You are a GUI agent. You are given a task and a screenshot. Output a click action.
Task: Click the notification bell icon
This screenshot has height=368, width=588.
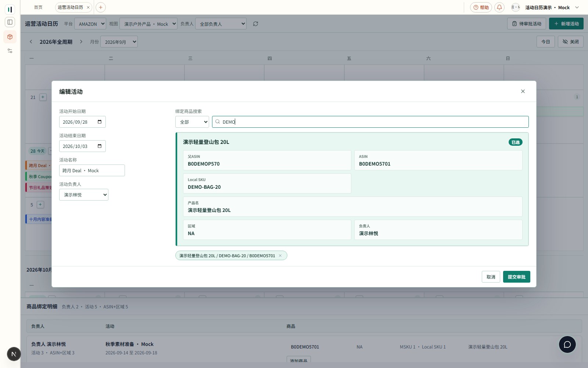click(x=499, y=7)
